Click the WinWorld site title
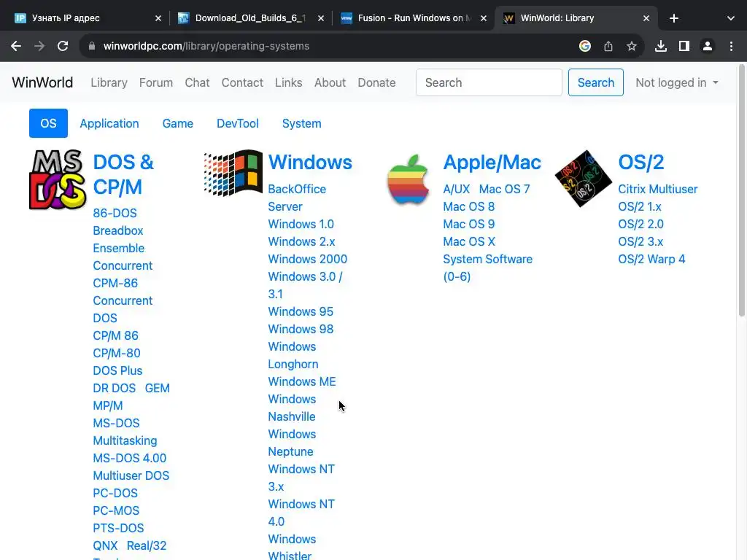 pos(42,82)
